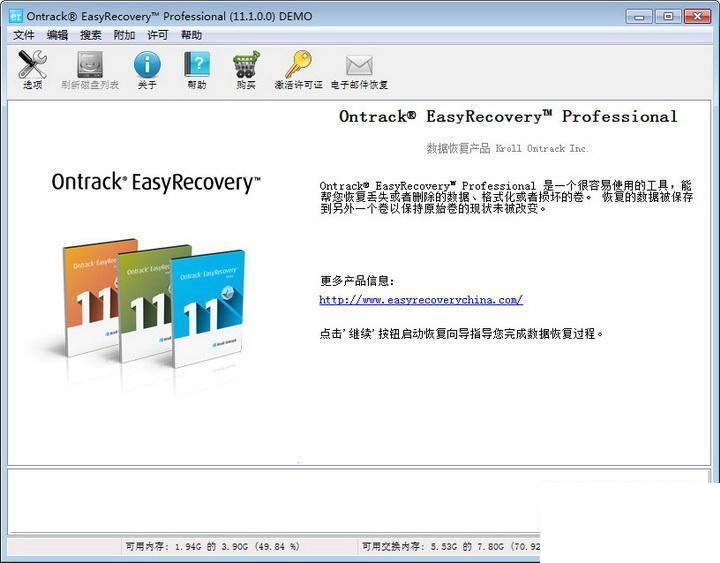Minimize the EasyRecovery window
Image resolution: width=720 pixels, height=563 pixels.
[639, 17]
